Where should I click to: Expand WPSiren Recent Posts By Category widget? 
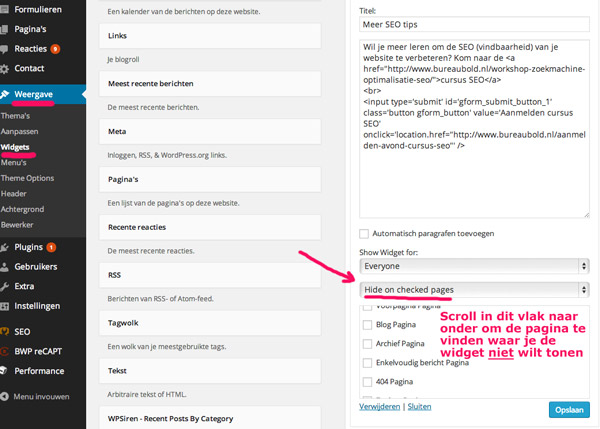tap(210, 418)
